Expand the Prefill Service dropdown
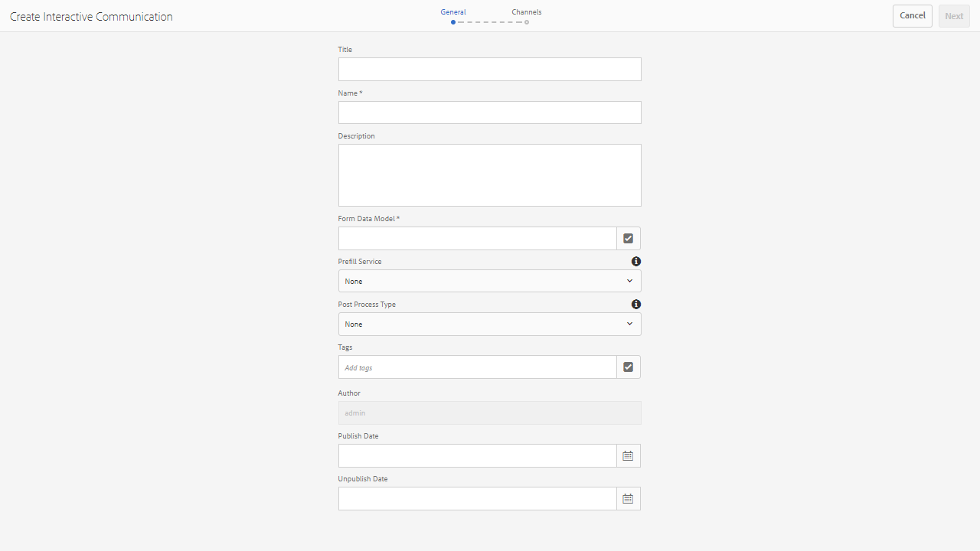 click(489, 281)
